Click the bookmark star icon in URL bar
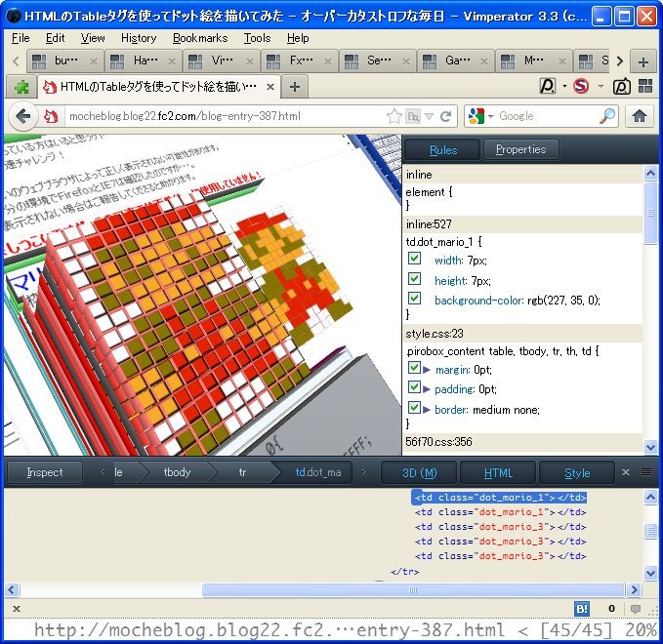 394,116
